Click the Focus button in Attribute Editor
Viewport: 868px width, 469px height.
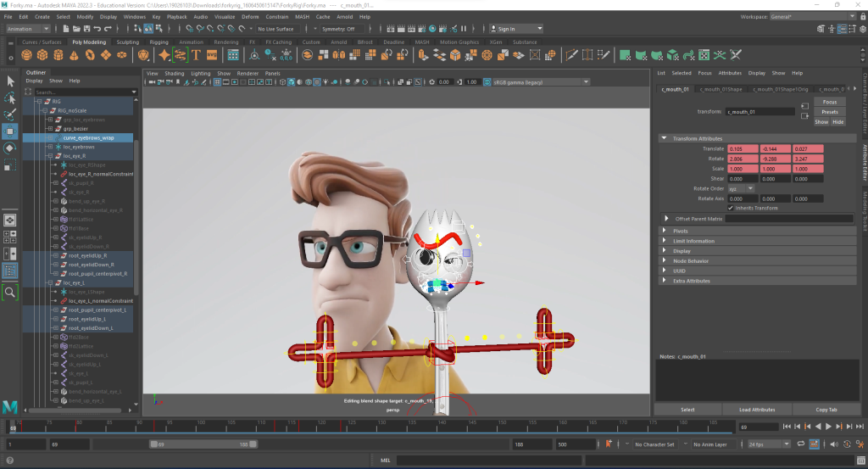coord(830,102)
